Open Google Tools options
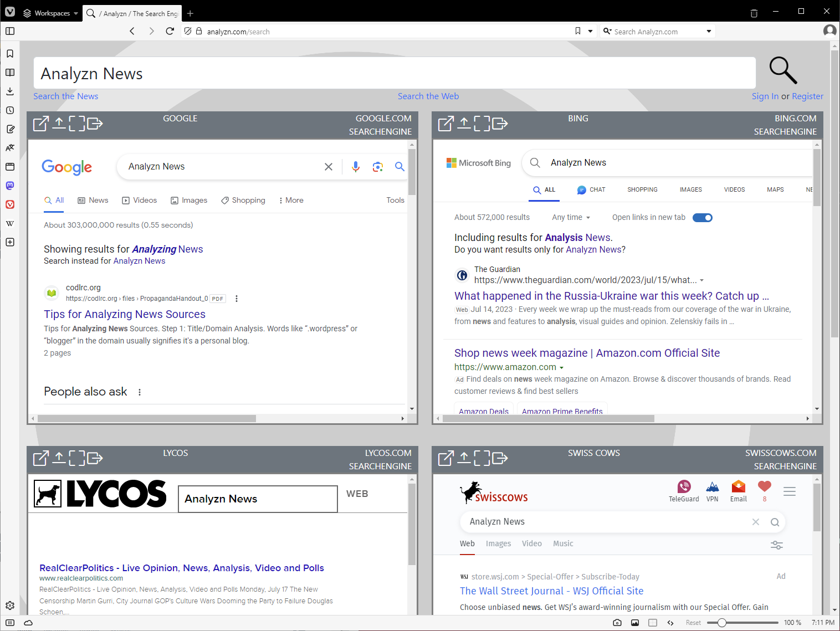This screenshot has width=840, height=631. coord(395,201)
